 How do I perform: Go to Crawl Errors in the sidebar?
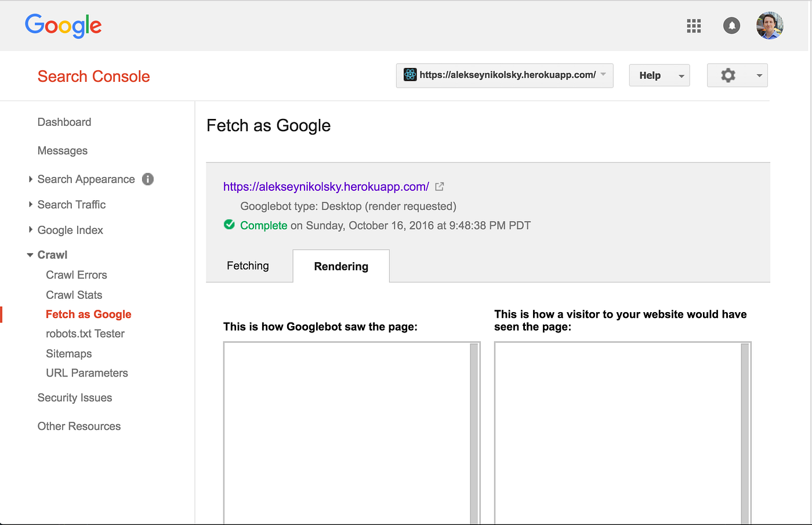pyautogui.click(x=76, y=274)
